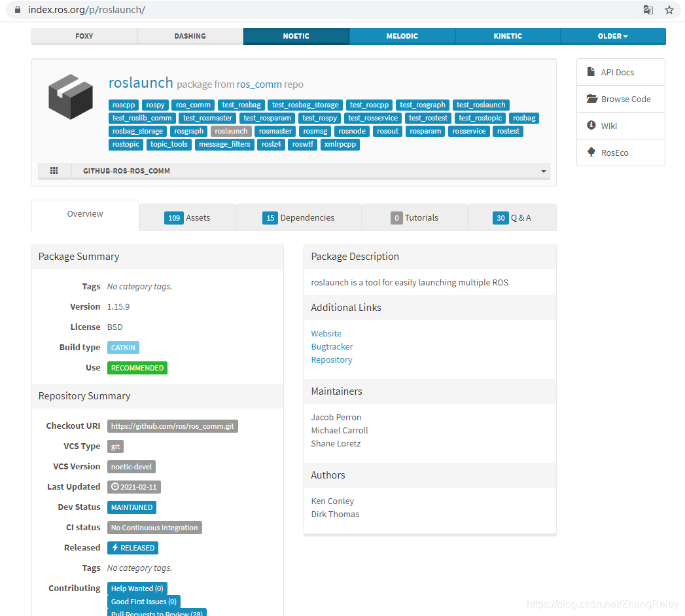This screenshot has width=685, height=616.
Task: Click the No Continuous Integration badge
Action: (154, 528)
